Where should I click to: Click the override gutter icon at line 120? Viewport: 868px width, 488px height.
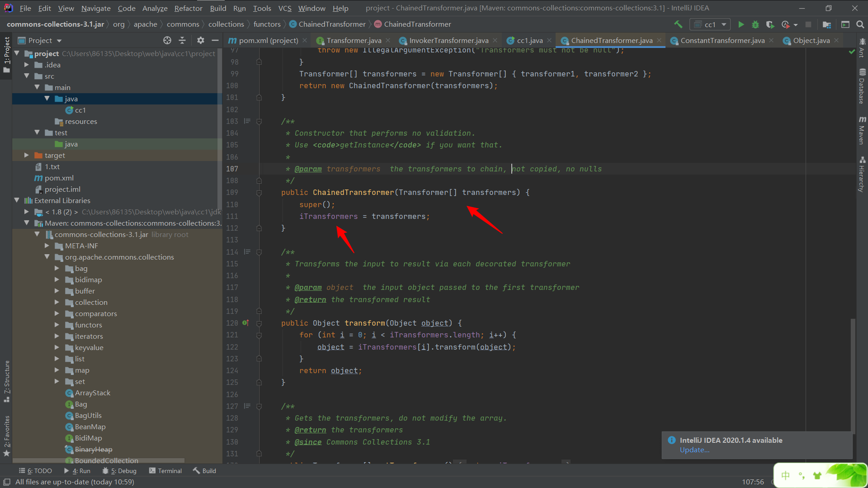point(245,323)
